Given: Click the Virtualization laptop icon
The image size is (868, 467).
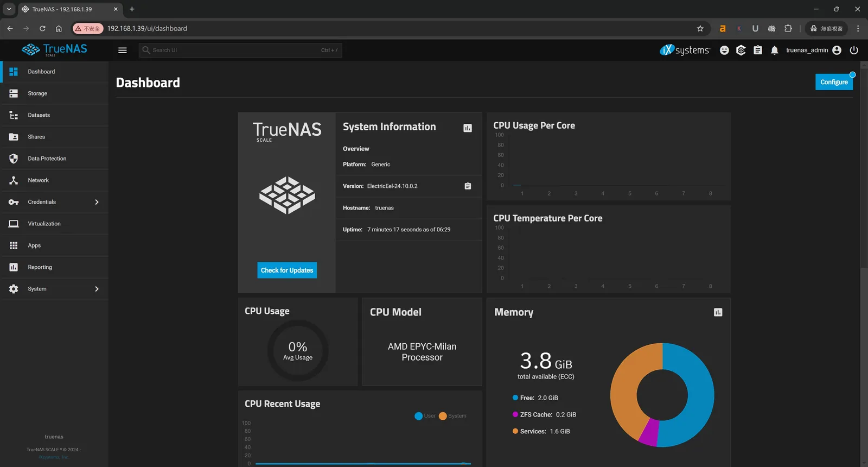Looking at the screenshot, I should tap(14, 224).
